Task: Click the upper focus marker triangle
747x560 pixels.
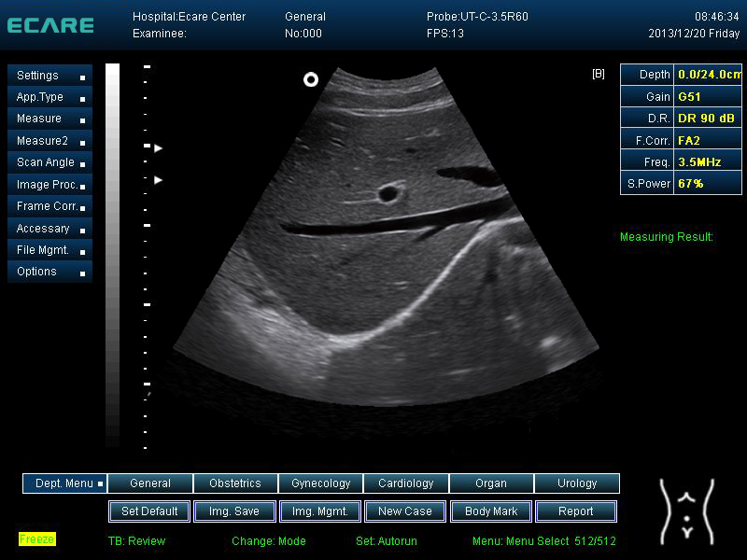Action: tap(159, 148)
